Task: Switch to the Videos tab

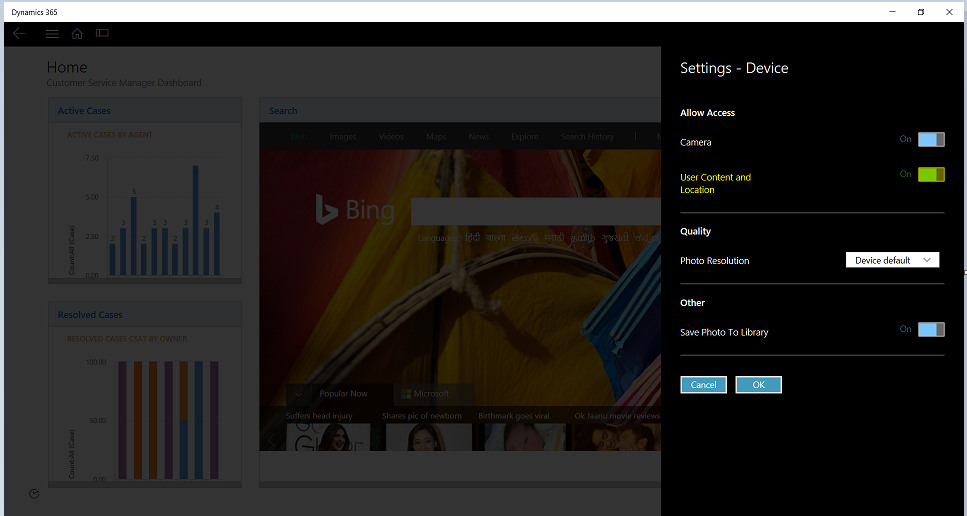Action: [x=391, y=137]
